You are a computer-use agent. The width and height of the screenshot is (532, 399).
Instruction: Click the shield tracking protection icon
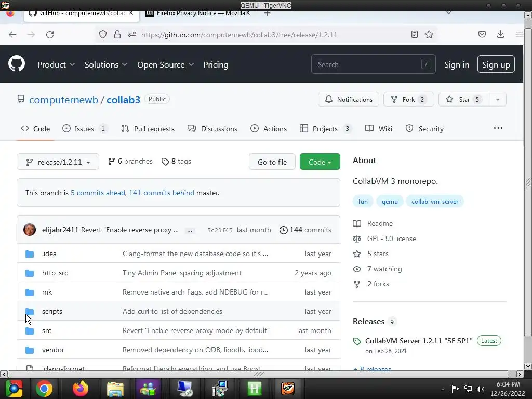point(103,34)
